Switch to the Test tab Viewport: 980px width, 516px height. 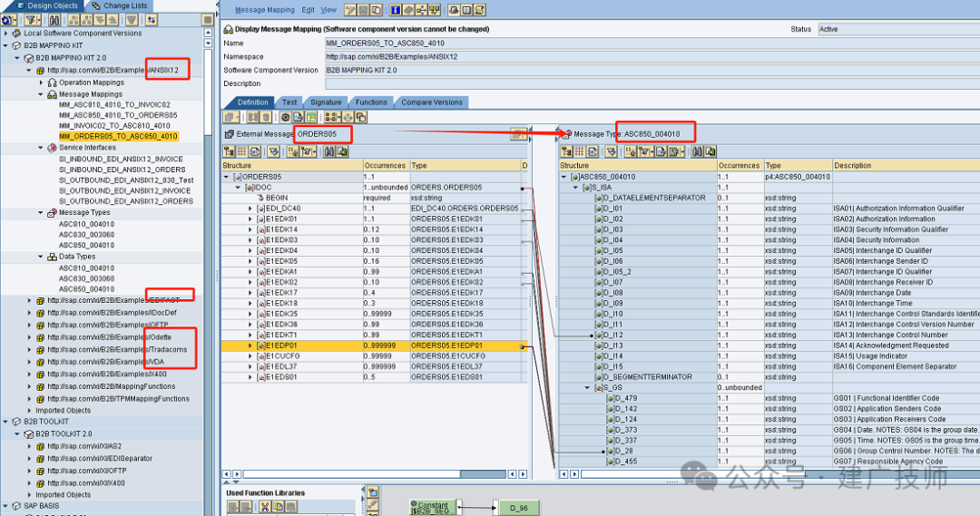(x=289, y=102)
